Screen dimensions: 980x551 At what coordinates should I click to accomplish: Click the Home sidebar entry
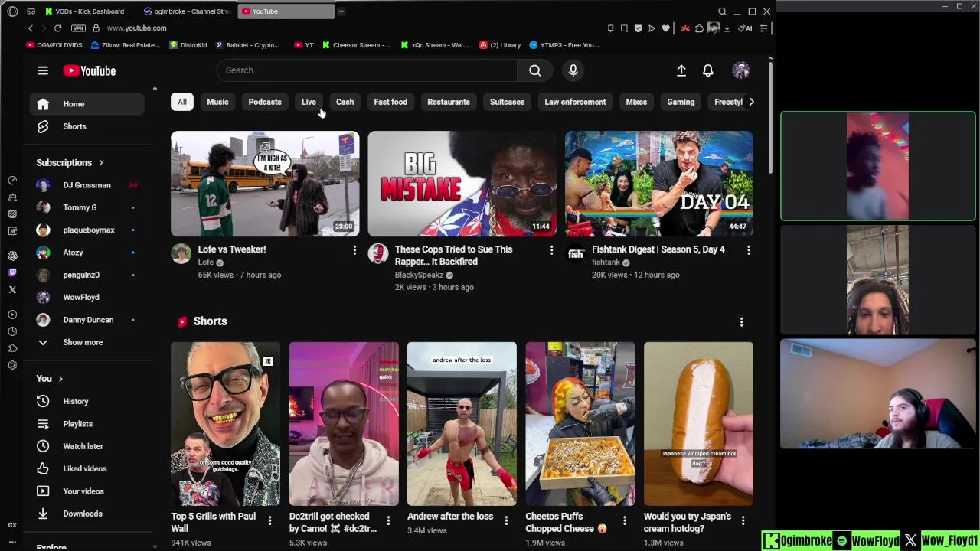pyautogui.click(x=87, y=104)
